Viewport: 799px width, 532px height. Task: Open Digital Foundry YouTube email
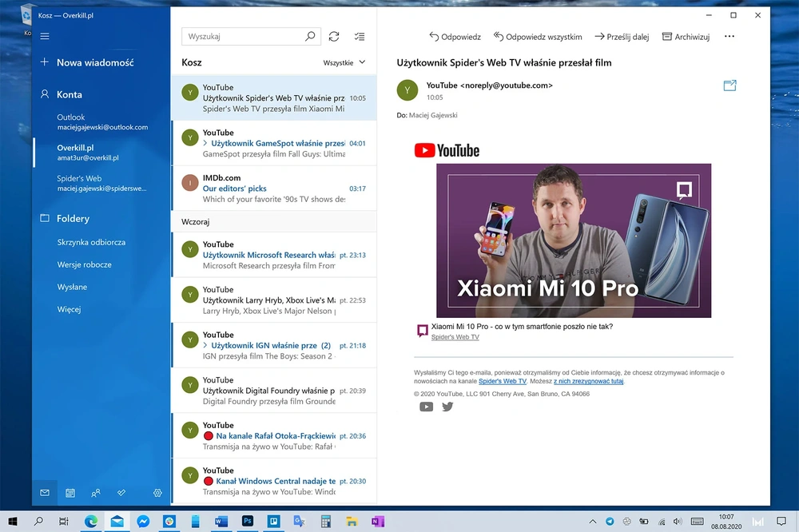[x=275, y=391]
